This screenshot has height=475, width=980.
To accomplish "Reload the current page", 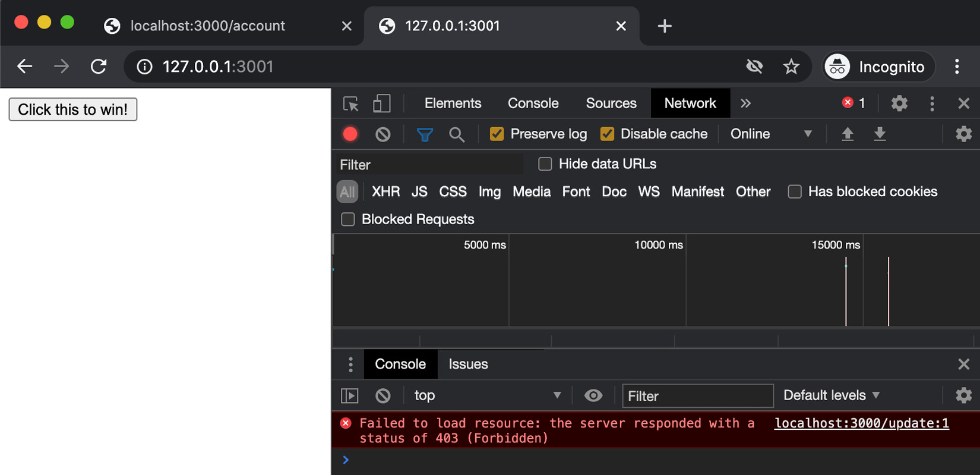I will pyautogui.click(x=99, y=66).
